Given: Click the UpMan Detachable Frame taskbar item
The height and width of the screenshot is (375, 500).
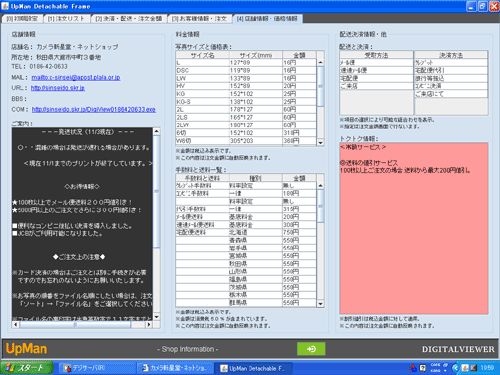Looking at the screenshot, I should (x=253, y=368).
